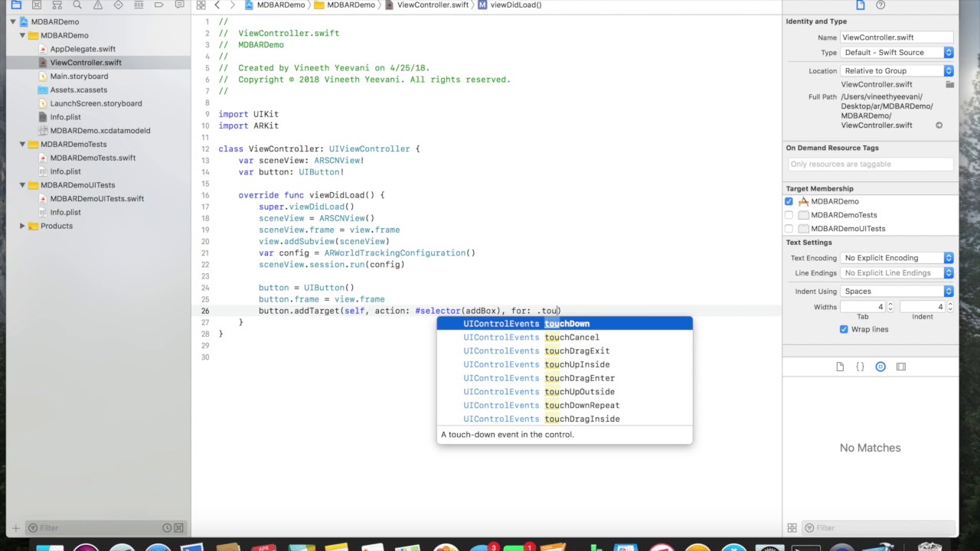Viewport: 980px width, 551px height.
Task: Open the Type dropdown Default - Swift Source
Action: point(897,52)
